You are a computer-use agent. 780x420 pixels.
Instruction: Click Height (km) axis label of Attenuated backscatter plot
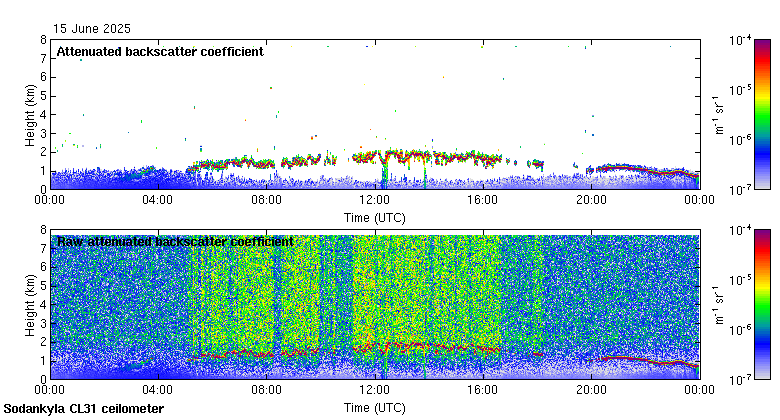[30, 115]
